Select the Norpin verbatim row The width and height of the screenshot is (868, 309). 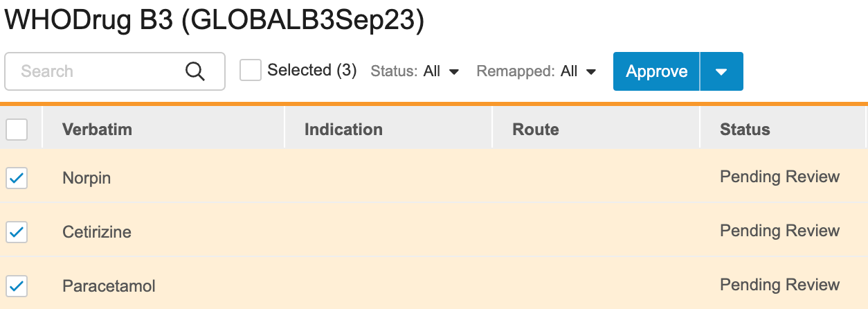tap(87, 178)
